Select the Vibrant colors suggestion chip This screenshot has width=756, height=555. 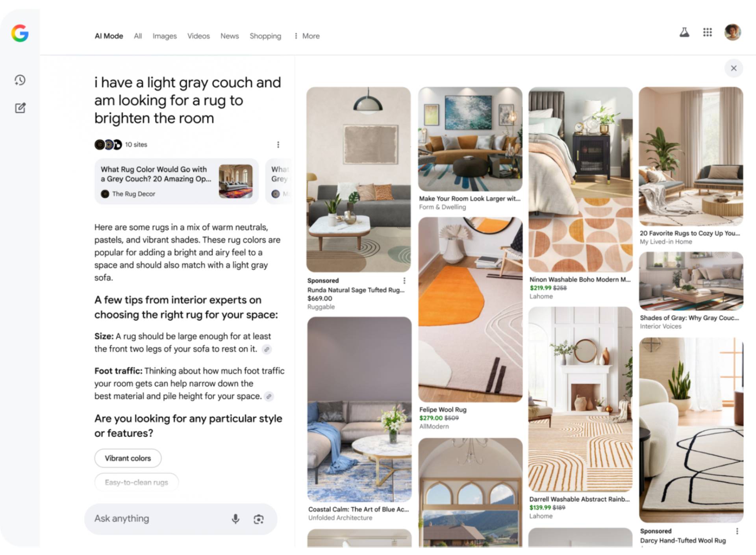click(x=128, y=458)
